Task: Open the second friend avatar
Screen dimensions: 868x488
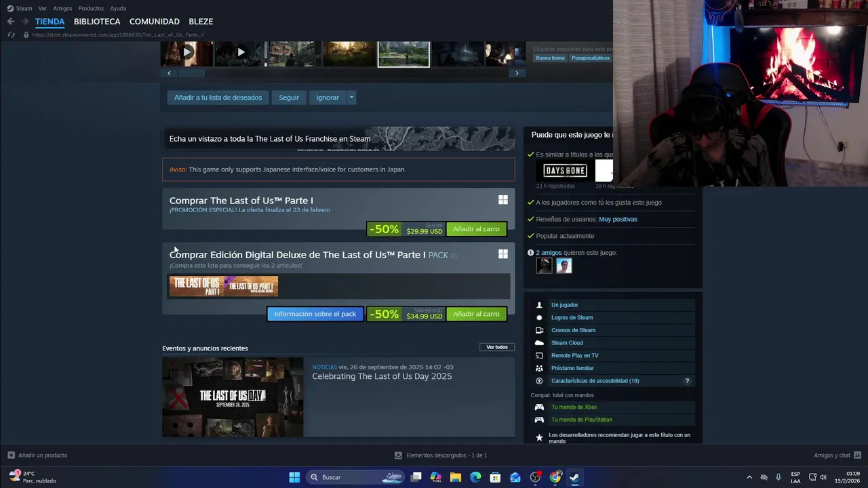Action: coord(564,266)
